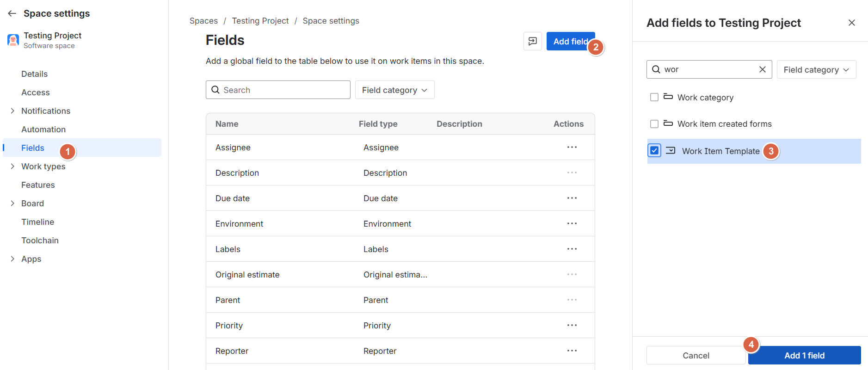This screenshot has width=868, height=370.
Task: Click the Search input on the Fields page
Action: coord(278,90)
